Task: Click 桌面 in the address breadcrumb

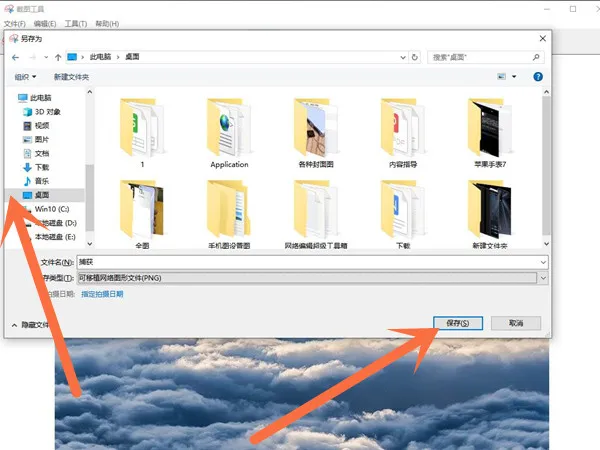Action: click(132, 57)
